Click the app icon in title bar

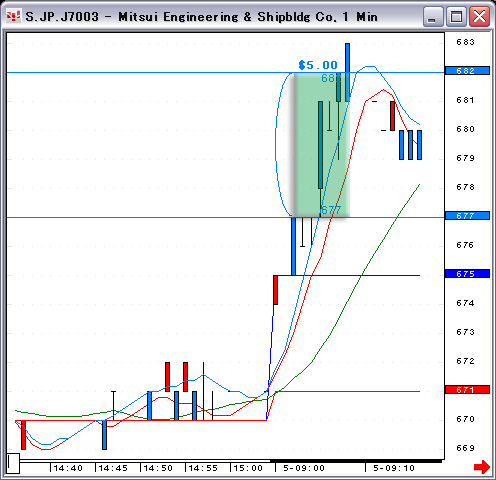pos(13,16)
